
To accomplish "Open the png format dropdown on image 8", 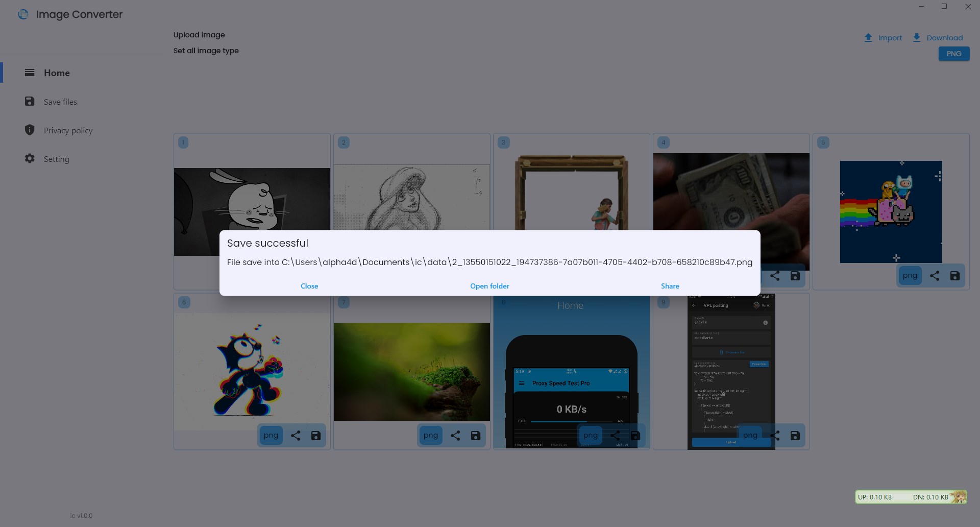I will (x=590, y=436).
